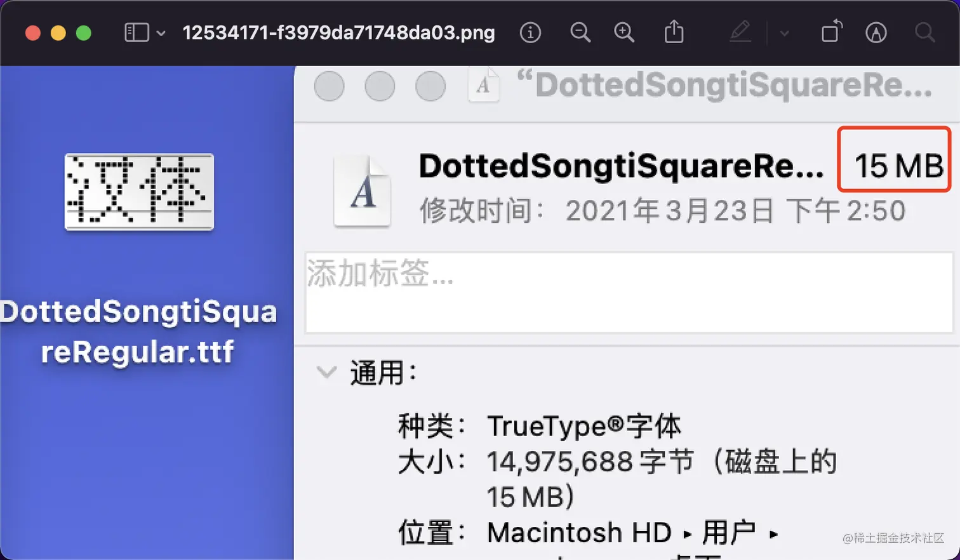Click the small font icon in the info title bar

click(x=483, y=85)
